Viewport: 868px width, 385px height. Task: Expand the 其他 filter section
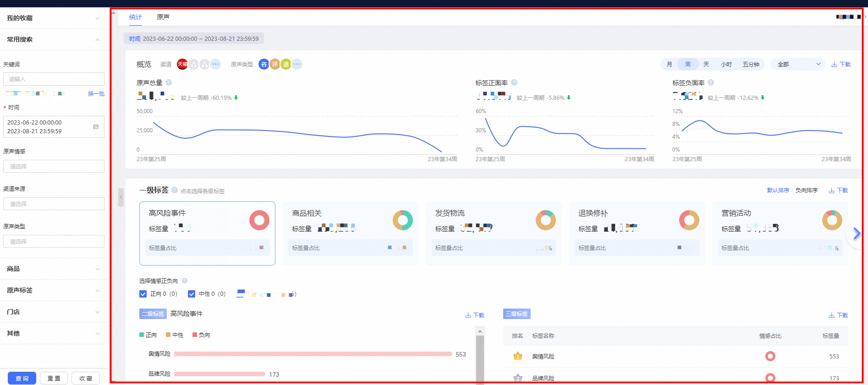[54, 333]
